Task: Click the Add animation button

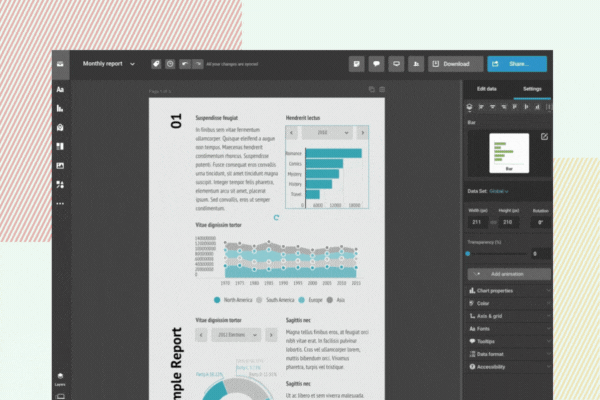Action: pos(509,274)
